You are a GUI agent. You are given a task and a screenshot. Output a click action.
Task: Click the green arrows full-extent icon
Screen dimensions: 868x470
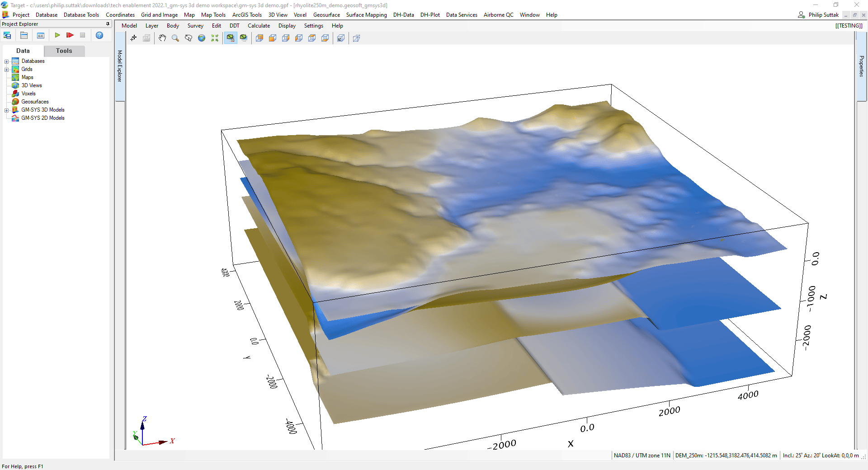215,38
